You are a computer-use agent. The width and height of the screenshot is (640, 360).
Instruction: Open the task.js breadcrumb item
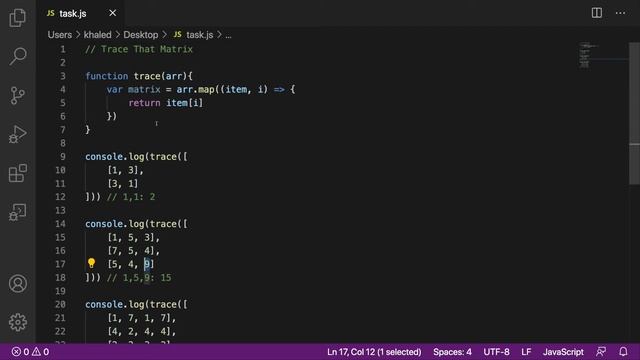[200, 35]
